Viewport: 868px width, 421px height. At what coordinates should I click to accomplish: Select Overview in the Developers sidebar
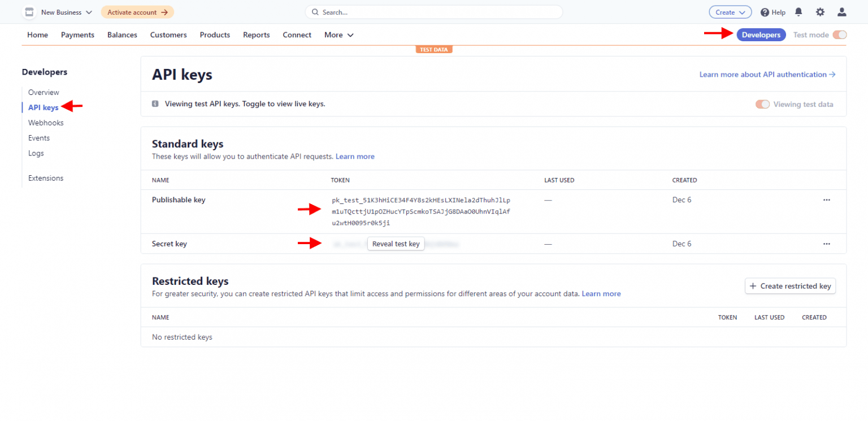tap(44, 92)
